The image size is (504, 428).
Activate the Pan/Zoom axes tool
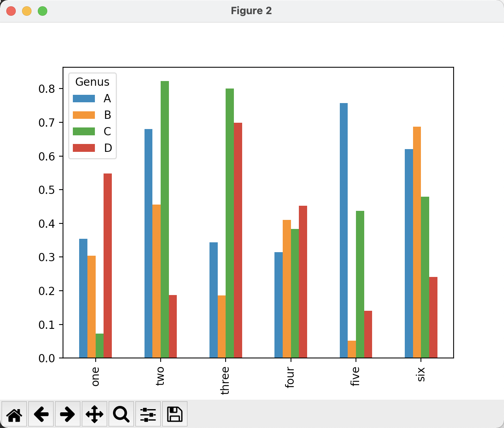(94, 414)
